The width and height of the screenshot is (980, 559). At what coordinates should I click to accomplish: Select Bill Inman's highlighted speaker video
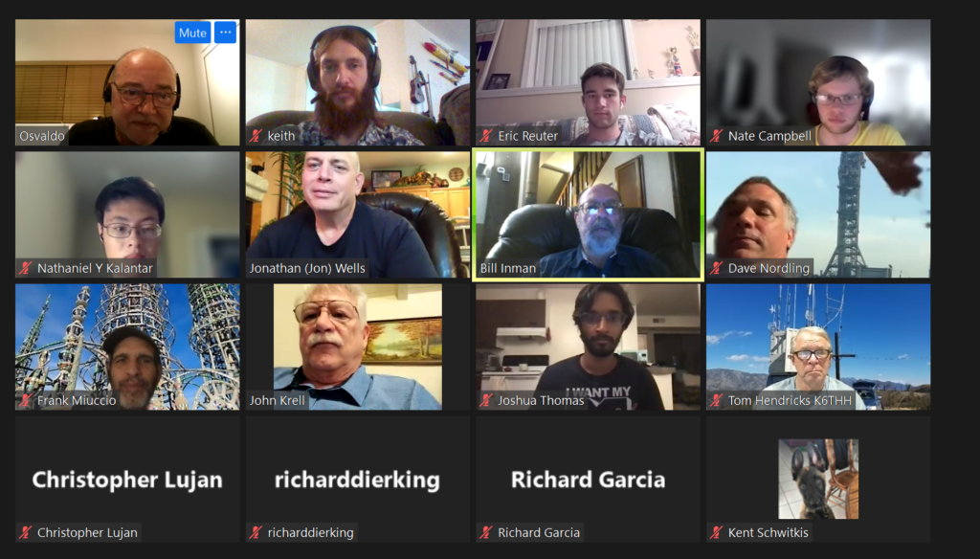pos(589,214)
